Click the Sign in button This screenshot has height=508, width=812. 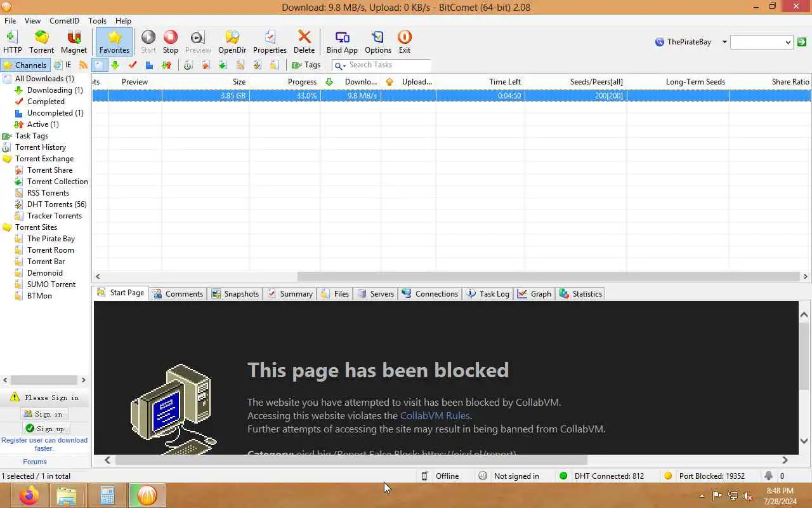coord(44,414)
